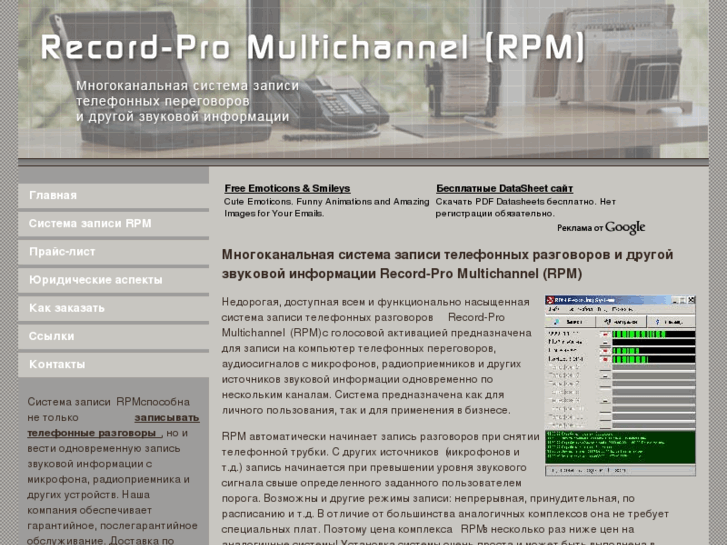Open the записывать телефонные разговоры link
The image size is (727, 545).
[113, 425]
